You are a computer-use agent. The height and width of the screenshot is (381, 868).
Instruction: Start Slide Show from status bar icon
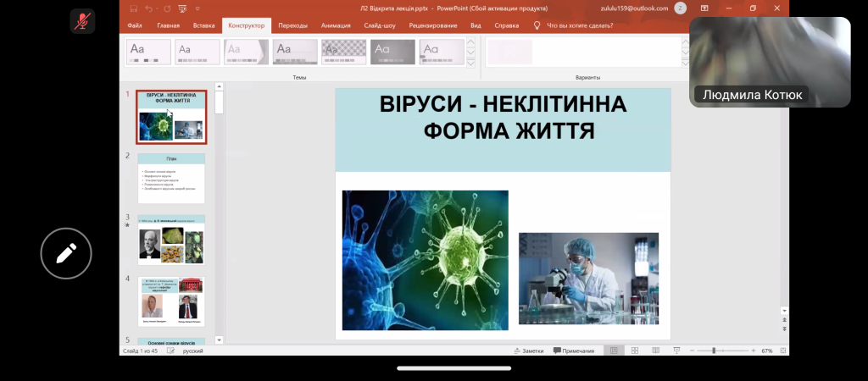pyautogui.click(x=675, y=351)
